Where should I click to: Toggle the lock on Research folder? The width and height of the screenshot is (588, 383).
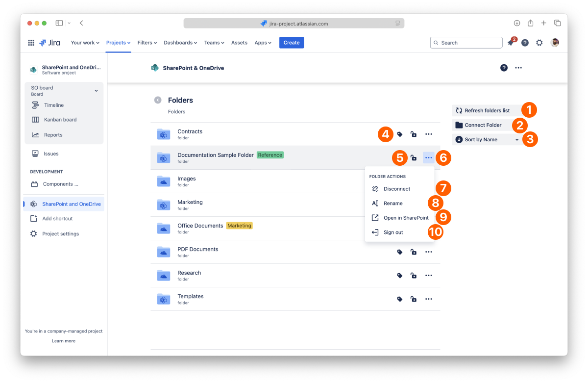tap(414, 276)
